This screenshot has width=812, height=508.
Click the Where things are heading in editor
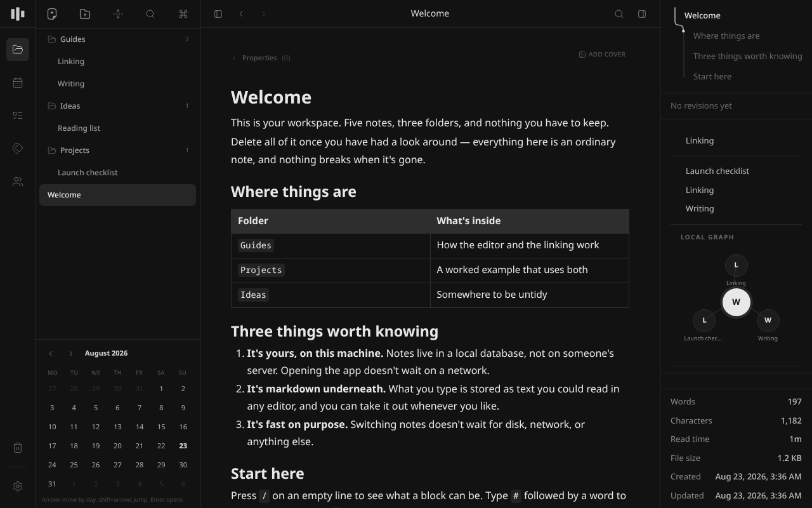(294, 192)
